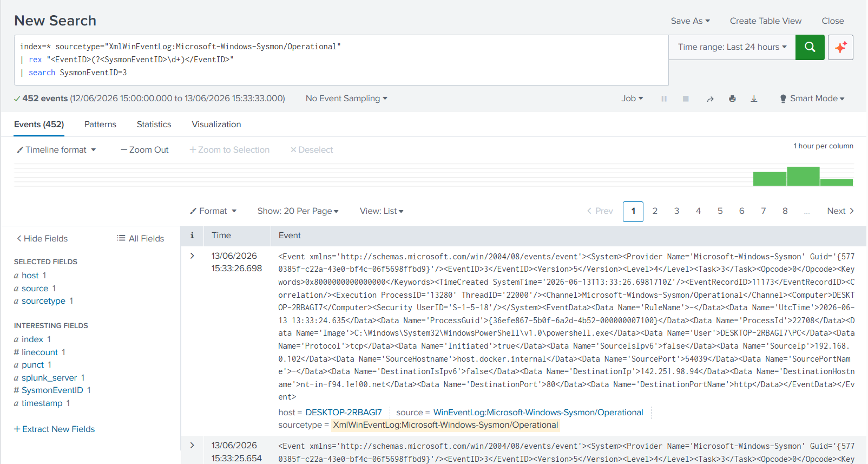Stop the search job
868x464 pixels.
(x=686, y=99)
